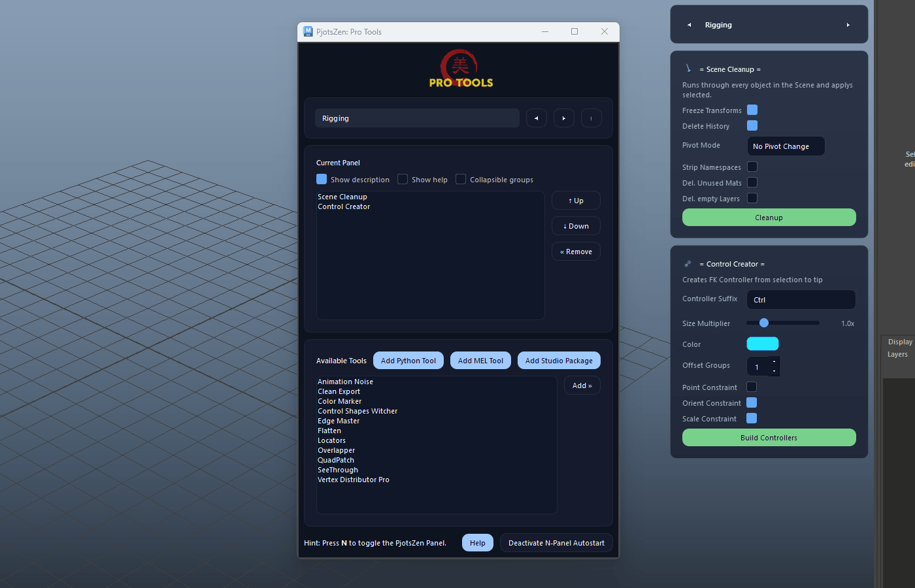Image resolution: width=915 pixels, height=588 pixels.
Task: Enable the Strip Namespaces checkbox
Action: (x=752, y=167)
